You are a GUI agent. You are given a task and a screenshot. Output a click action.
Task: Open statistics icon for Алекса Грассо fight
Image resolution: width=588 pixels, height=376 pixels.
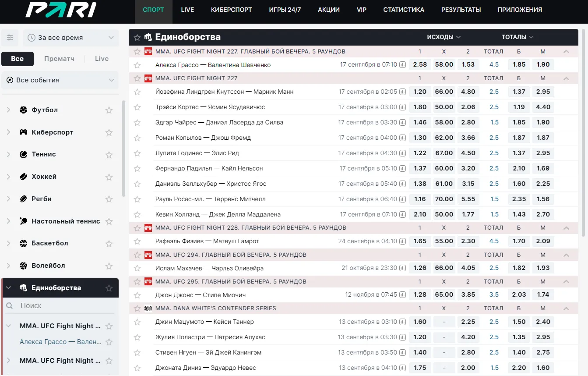point(403,65)
